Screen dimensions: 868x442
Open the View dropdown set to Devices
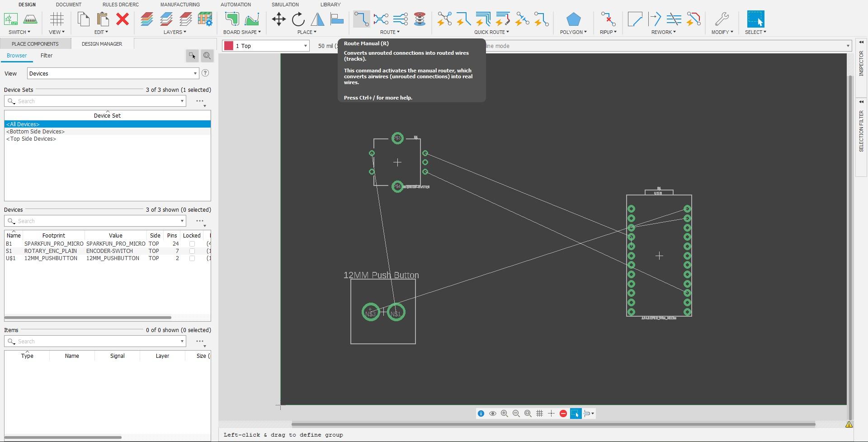(x=113, y=73)
